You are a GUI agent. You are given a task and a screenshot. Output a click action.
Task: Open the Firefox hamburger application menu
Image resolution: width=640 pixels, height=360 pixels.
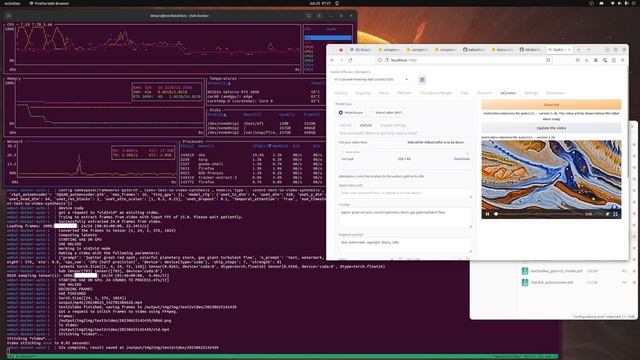623,60
